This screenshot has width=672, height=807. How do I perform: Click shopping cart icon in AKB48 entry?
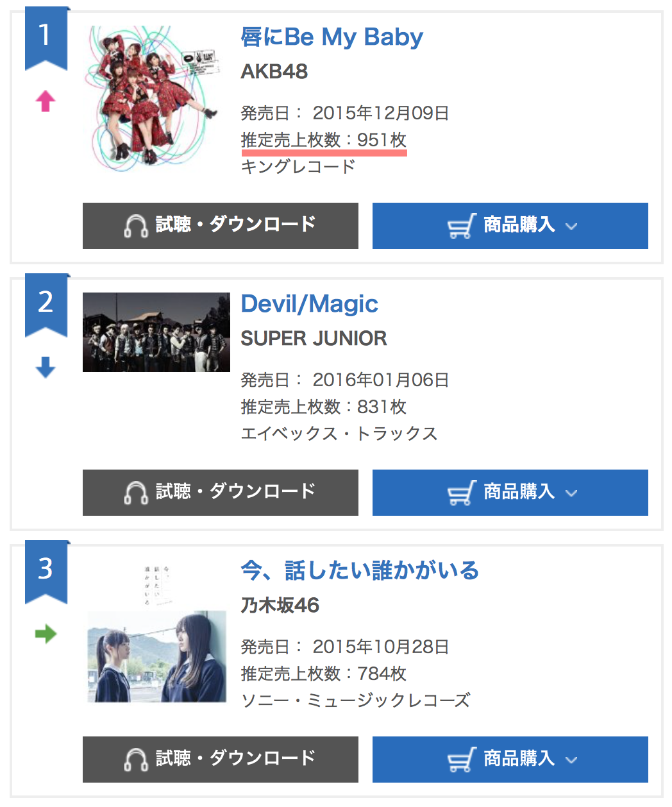[462, 226]
